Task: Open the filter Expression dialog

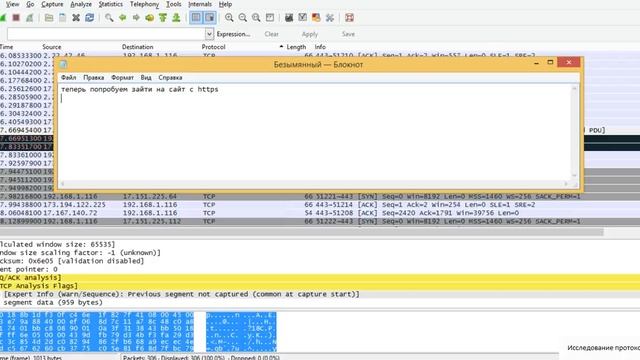Action: pyautogui.click(x=233, y=34)
